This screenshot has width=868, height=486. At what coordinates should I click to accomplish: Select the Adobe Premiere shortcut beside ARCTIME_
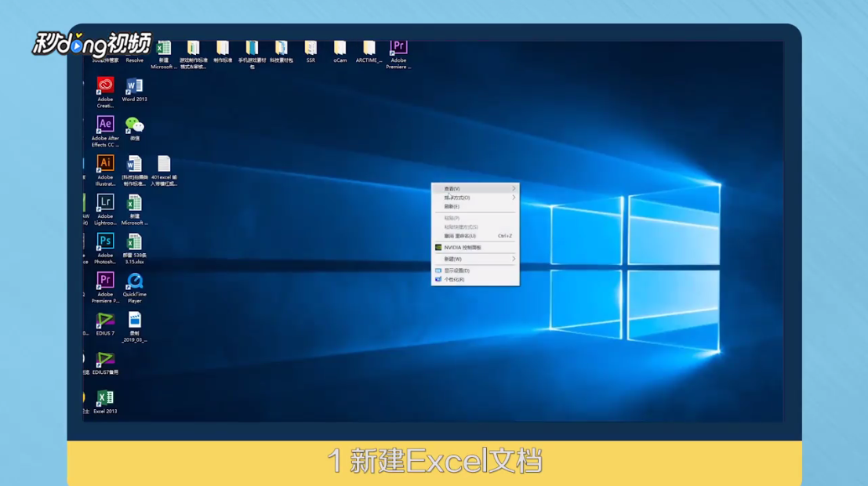click(398, 54)
